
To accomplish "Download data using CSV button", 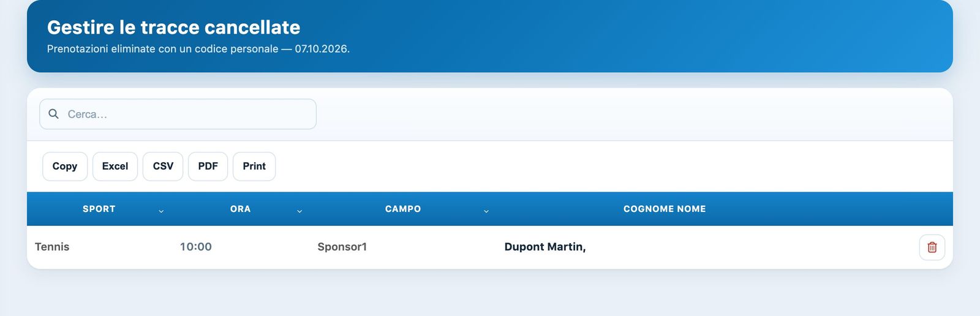I will click(x=163, y=166).
